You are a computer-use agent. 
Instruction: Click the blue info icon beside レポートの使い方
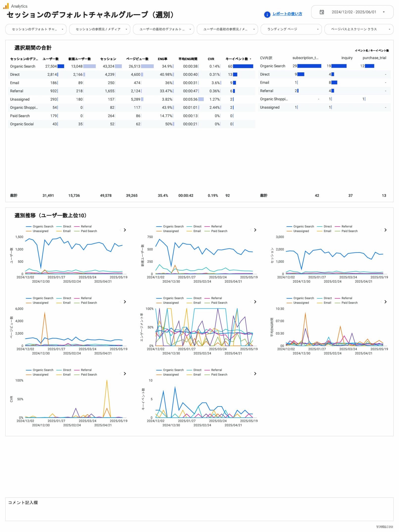point(267,15)
